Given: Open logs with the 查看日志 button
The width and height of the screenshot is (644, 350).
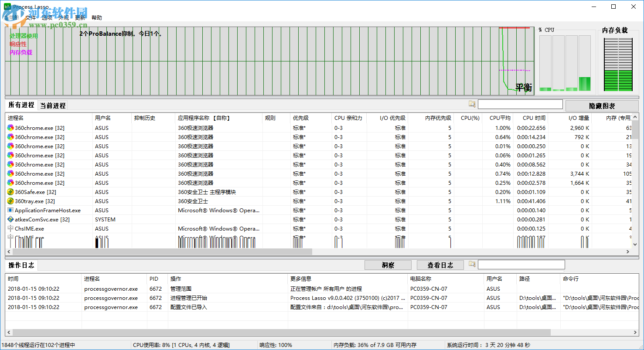Looking at the screenshot, I should 440,265.
